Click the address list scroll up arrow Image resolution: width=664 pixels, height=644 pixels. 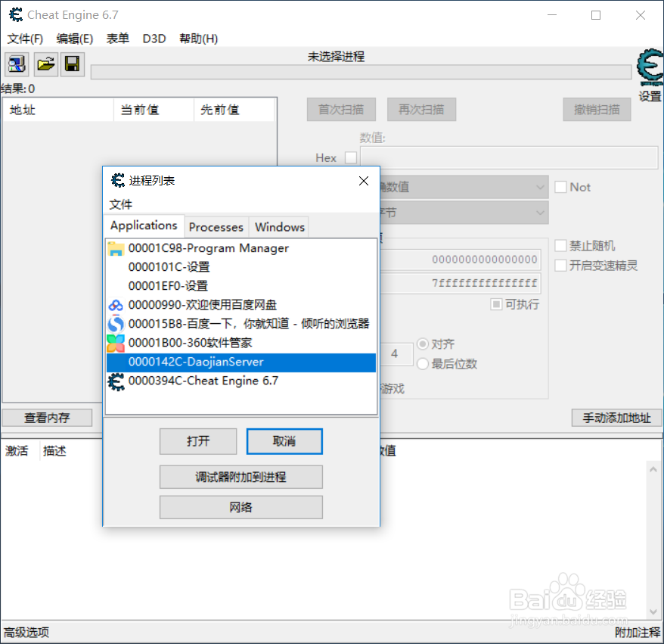[x=653, y=469]
